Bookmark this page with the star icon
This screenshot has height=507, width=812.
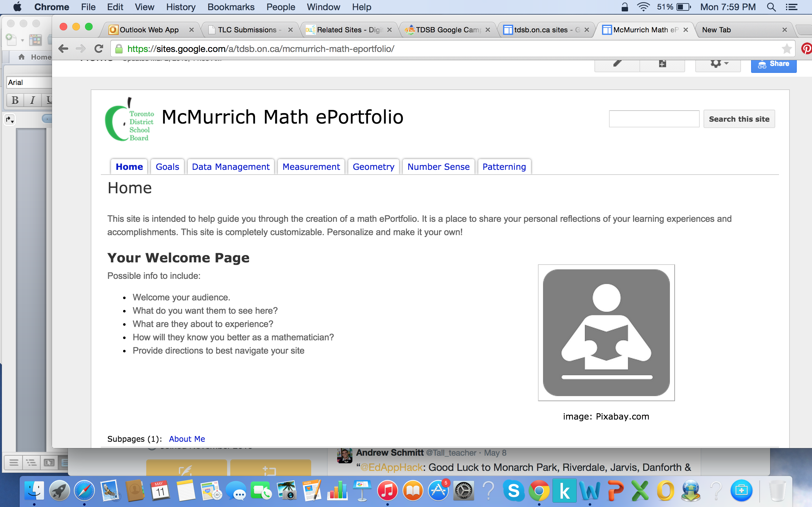[787, 49]
